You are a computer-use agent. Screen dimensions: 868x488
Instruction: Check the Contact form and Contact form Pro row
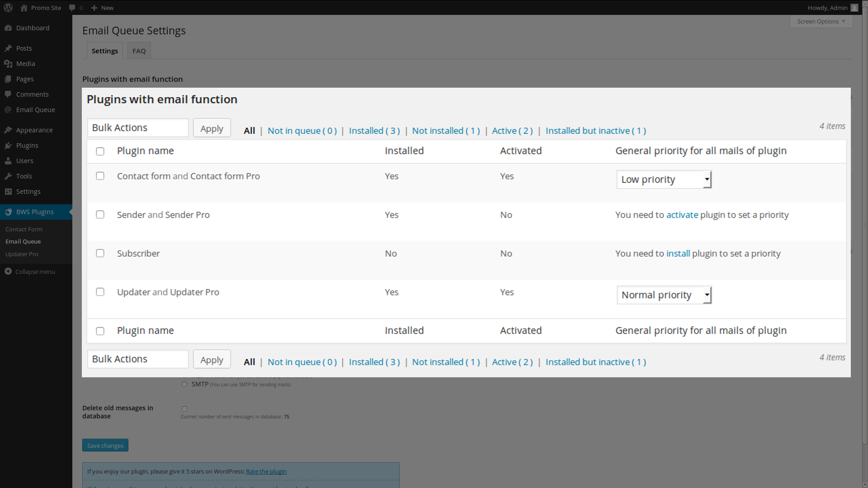tap(100, 176)
